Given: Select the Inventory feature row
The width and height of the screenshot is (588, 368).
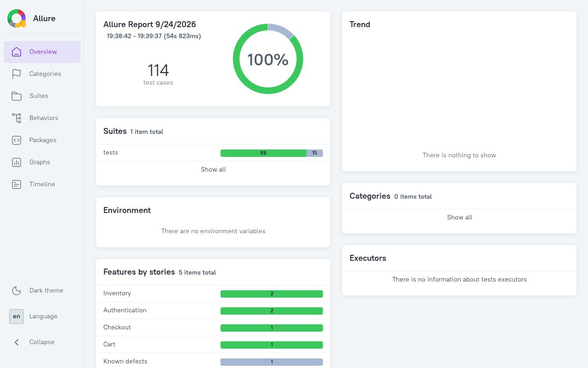Looking at the screenshot, I should (x=213, y=293).
